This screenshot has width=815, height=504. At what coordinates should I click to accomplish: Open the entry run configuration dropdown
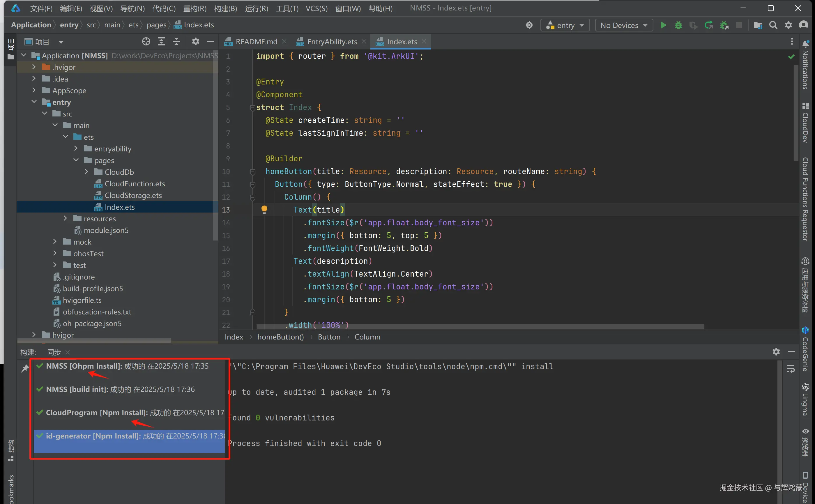565,25
